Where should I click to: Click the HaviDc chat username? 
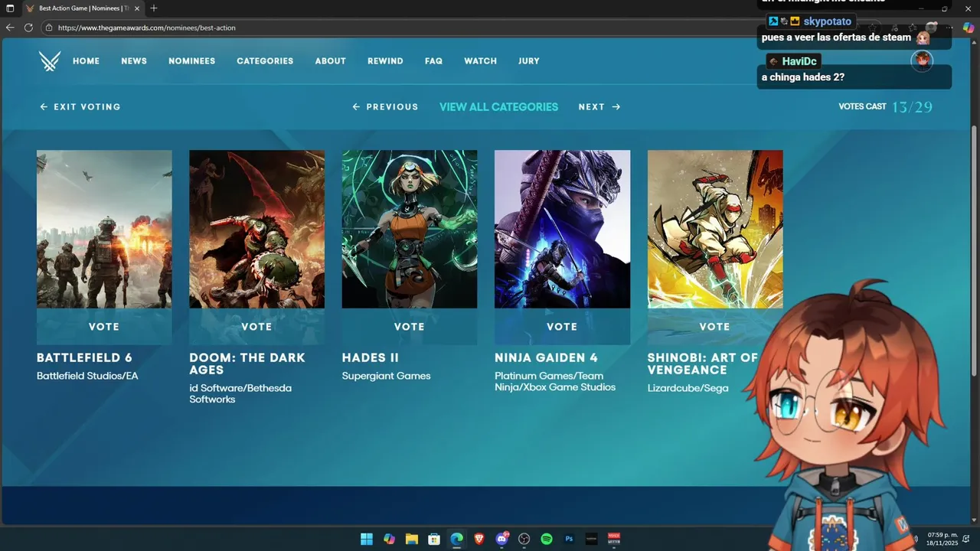[799, 61]
